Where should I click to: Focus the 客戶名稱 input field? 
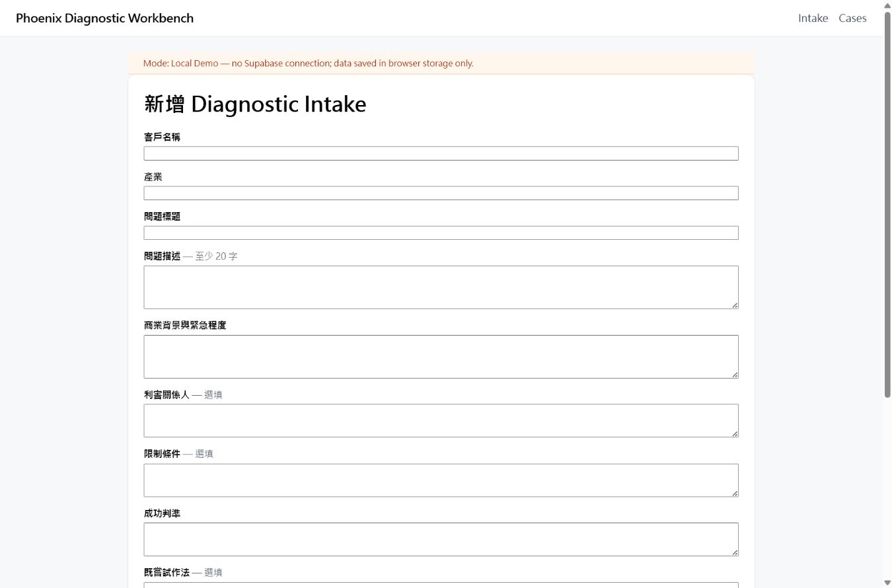441,153
